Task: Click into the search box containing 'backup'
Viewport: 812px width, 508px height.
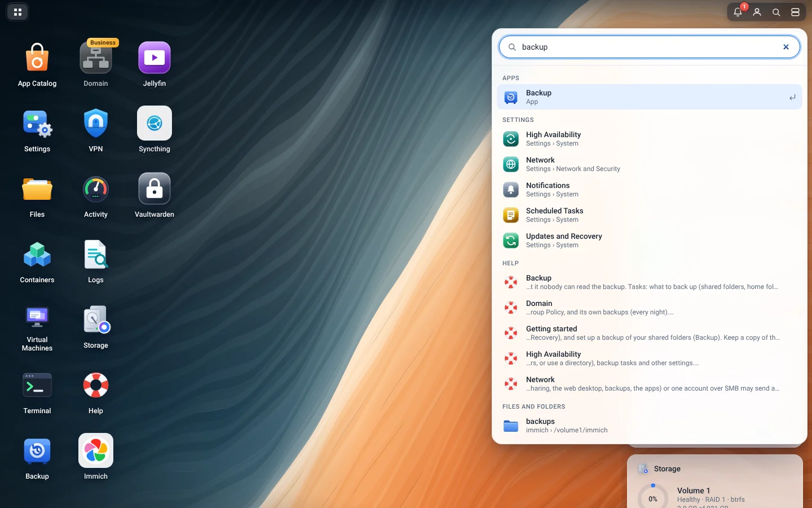Action: [x=649, y=47]
